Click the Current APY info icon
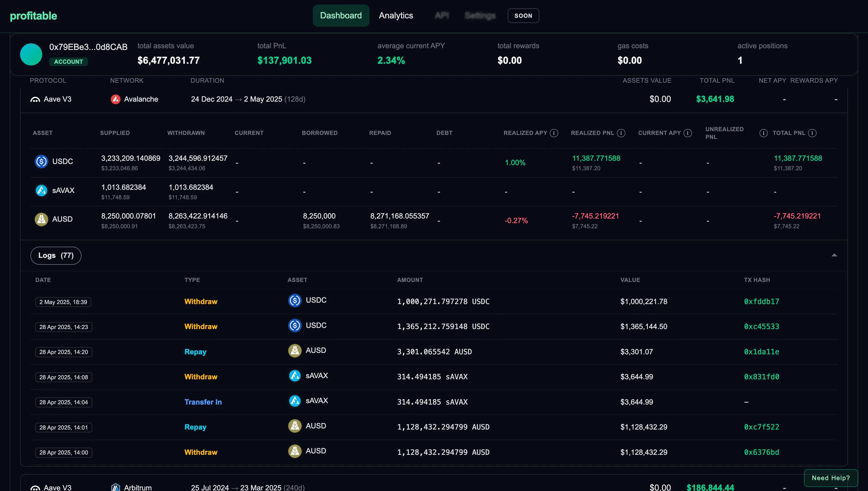 click(688, 133)
